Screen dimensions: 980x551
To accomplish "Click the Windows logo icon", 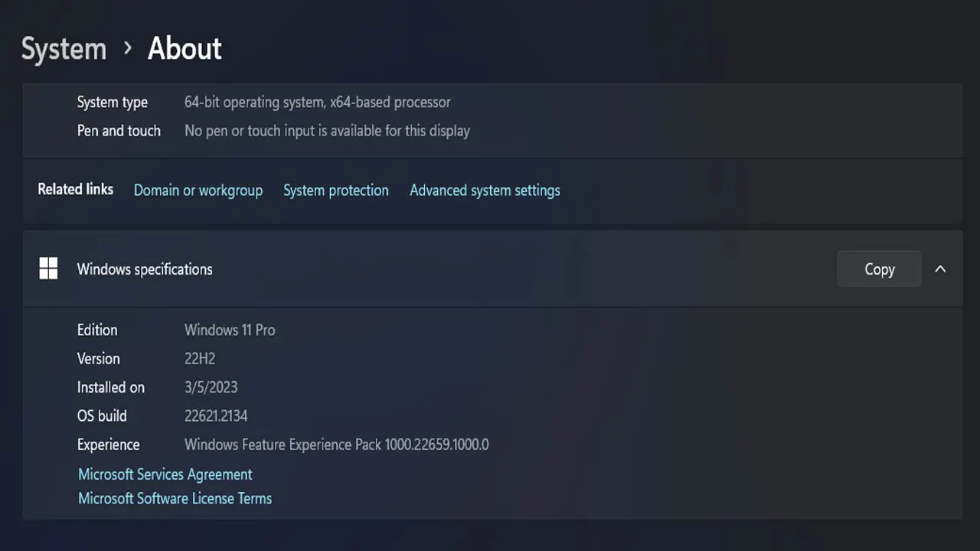I will [x=48, y=269].
